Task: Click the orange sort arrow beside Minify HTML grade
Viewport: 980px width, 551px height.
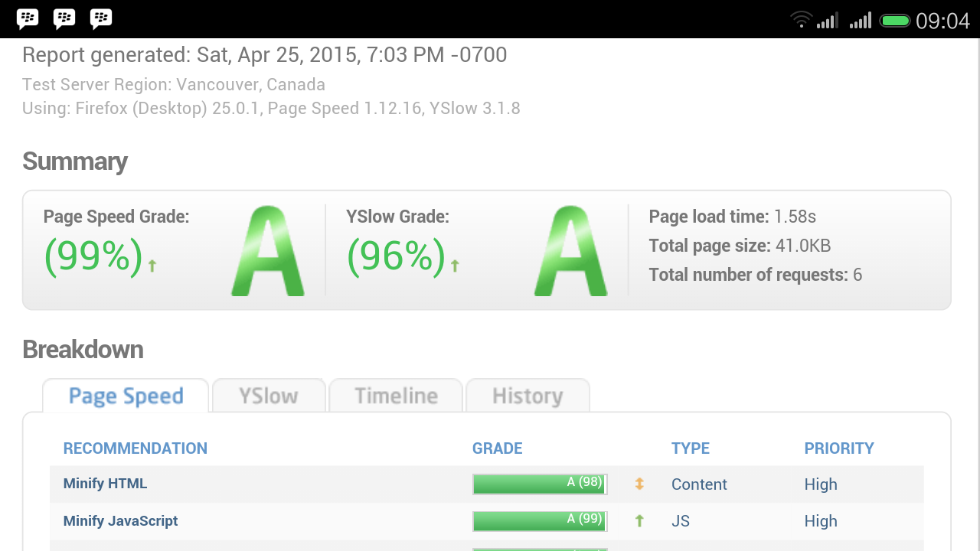Action: (x=641, y=484)
